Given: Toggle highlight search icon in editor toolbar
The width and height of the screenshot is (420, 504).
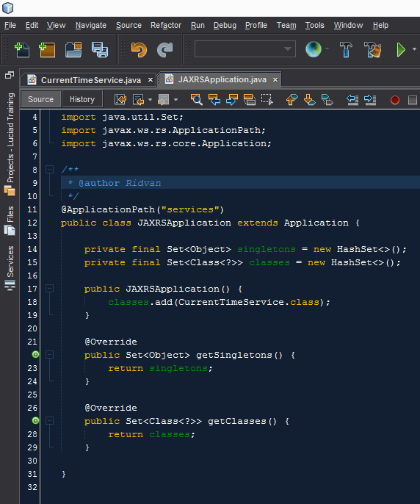Looking at the screenshot, I should coord(250,100).
